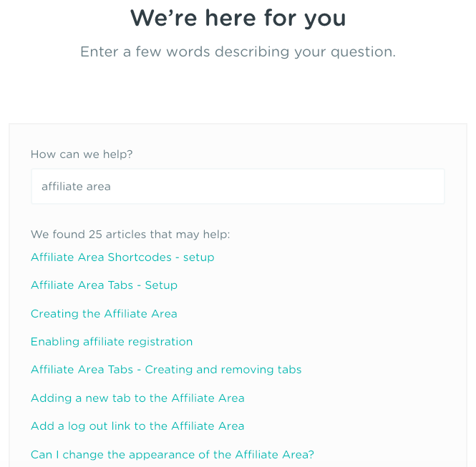Viewport: 476px width, 467px height.
Task: Open the log out link guide
Action: click(x=137, y=426)
